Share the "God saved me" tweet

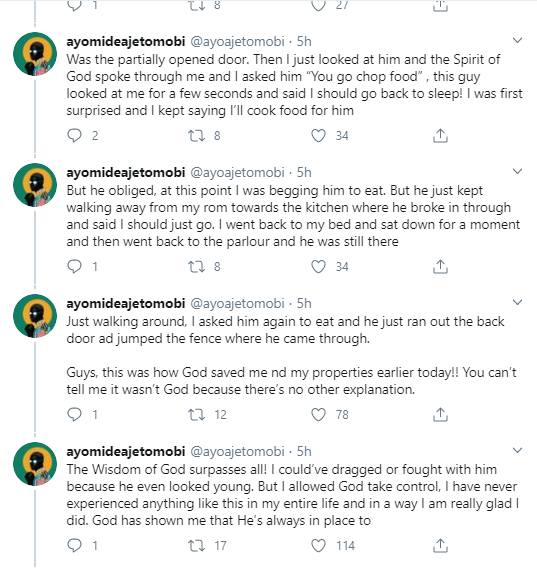pos(440,414)
